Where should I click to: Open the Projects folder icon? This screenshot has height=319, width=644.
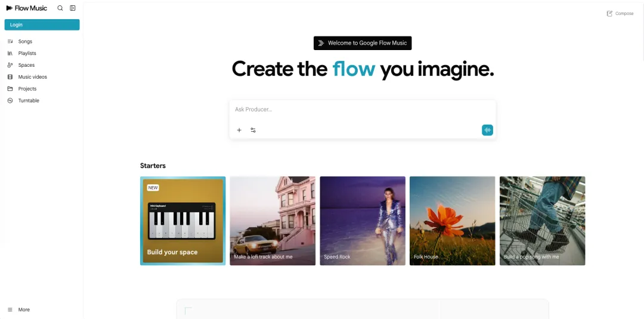pyautogui.click(x=10, y=89)
